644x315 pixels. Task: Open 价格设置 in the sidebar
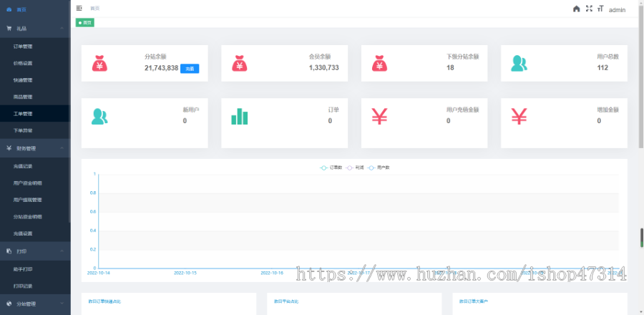coord(35,63)
